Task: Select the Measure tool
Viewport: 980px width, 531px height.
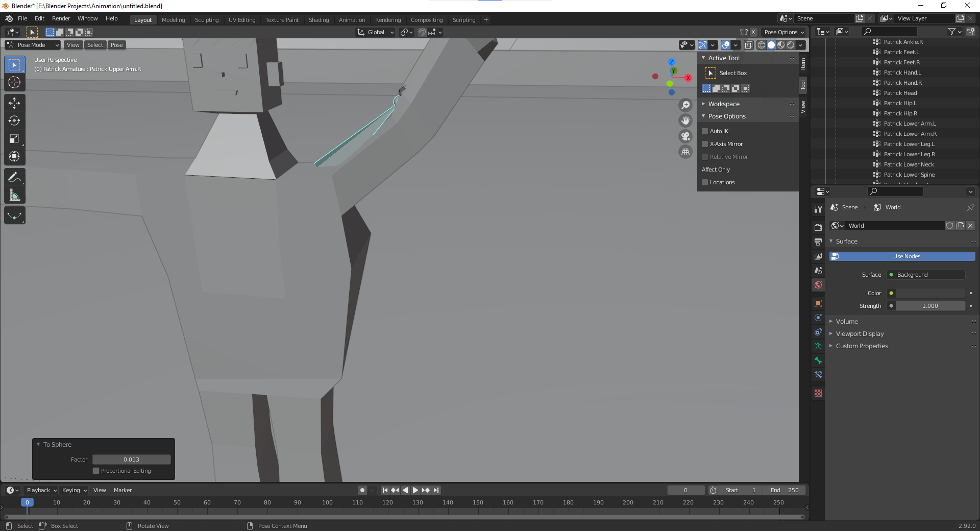Action: 14,195
